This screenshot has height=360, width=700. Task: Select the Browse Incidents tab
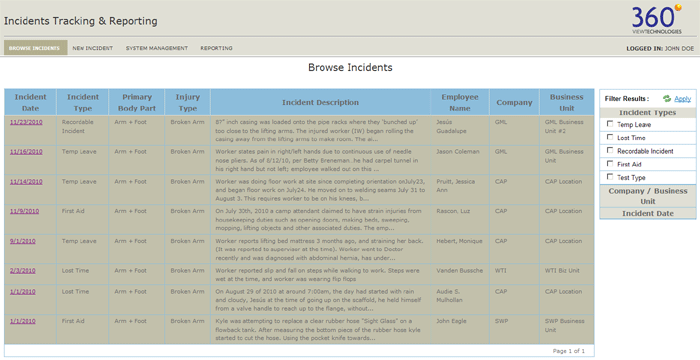click(x=35, y=48)
